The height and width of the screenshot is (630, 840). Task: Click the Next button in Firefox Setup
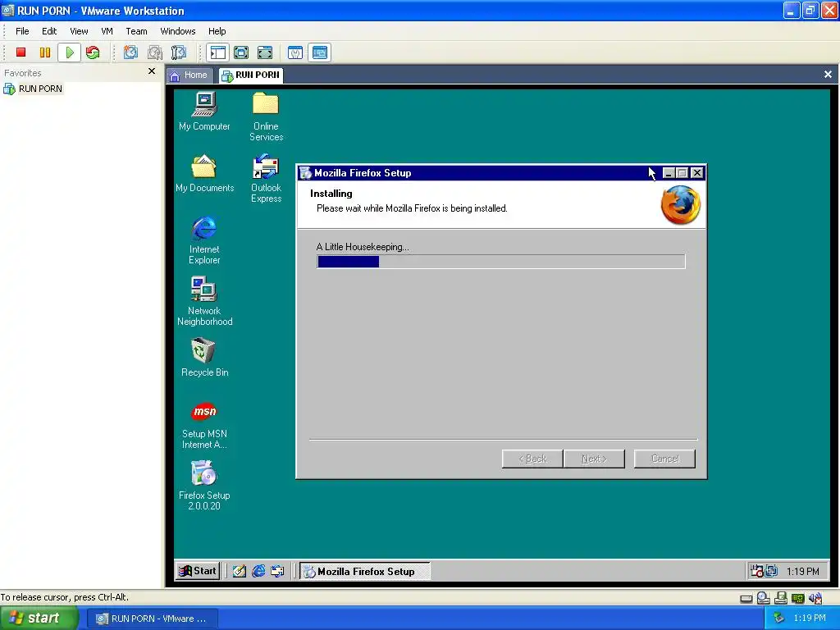[594, 459]
